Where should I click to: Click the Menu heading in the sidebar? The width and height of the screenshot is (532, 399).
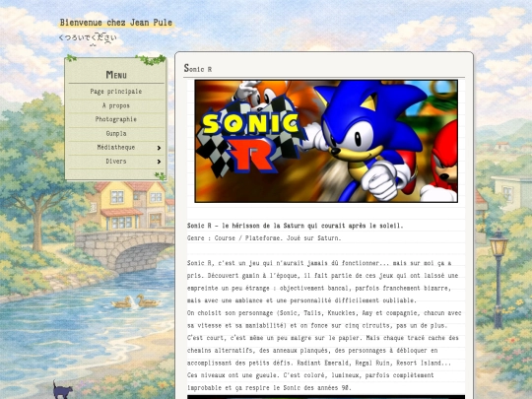(116, 75)
